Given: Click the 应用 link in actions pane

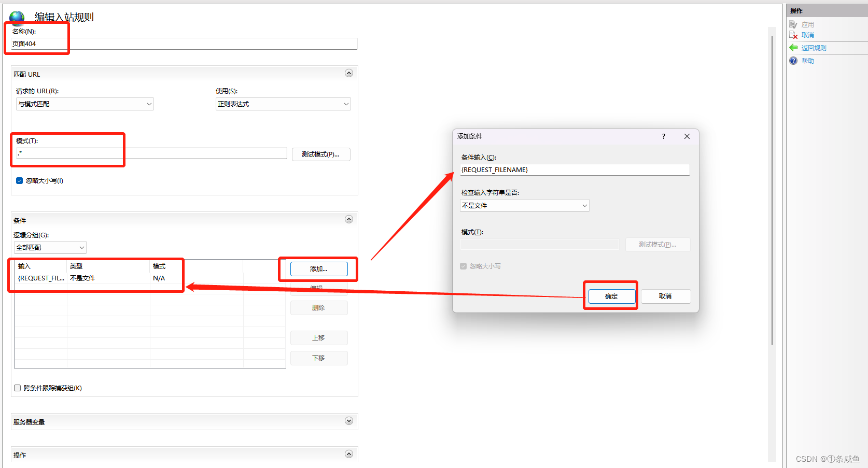Looking at the screenshot, I should coord(808,25).
